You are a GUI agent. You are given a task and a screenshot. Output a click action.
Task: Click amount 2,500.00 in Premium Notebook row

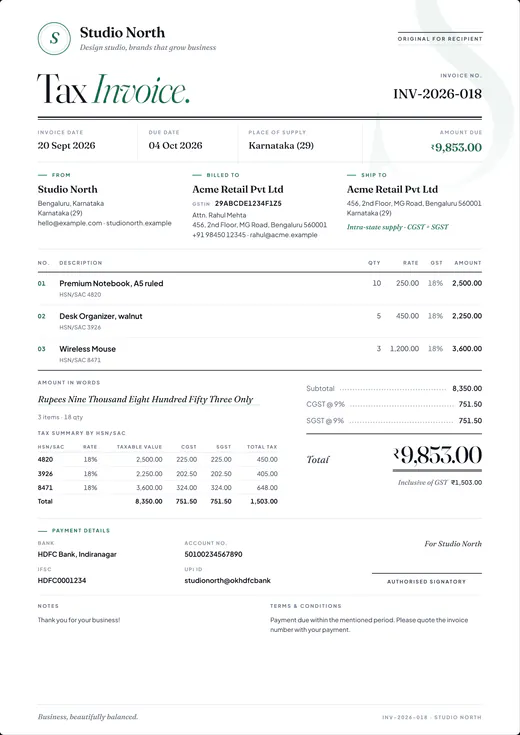click(x=467, y=284)
